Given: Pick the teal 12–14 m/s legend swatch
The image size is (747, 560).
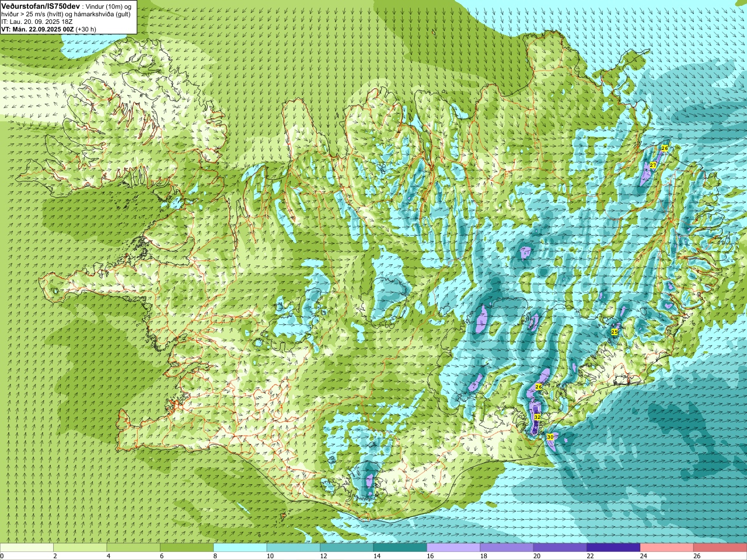Looking at the screenshot, I should [x=347, y=548].
